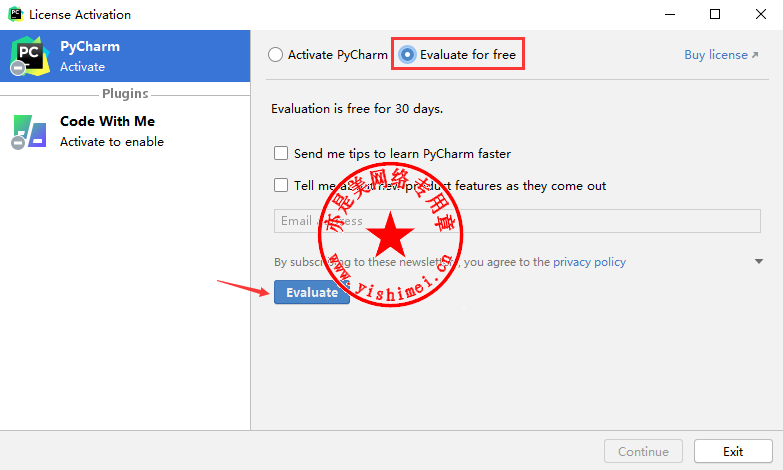
Task: Enable Send me tips to learn PyCharm faster
Action: tap(281, 153)
